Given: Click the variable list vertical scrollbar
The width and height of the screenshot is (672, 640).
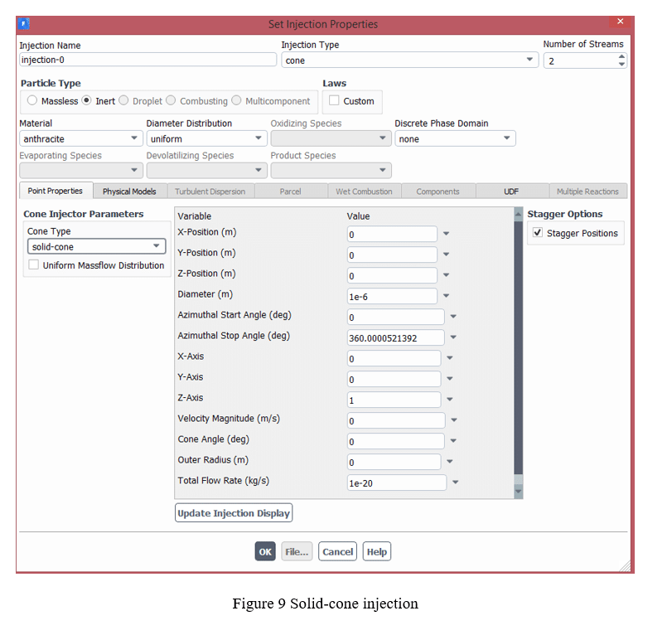Looking at the screenshot, I should tap(519, 348).
